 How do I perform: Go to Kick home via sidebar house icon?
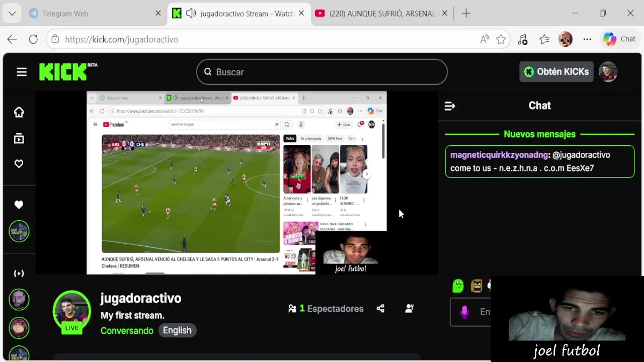(19, 113)
